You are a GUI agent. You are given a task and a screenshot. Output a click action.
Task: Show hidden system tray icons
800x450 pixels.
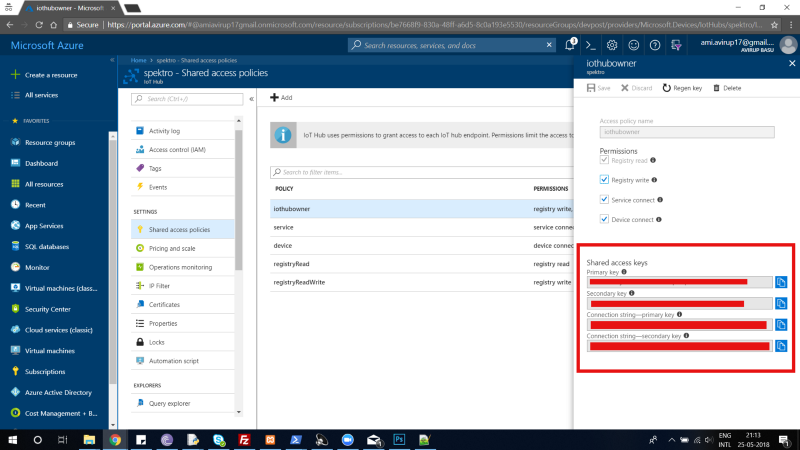pyautogui.click(x=671, y=440)
